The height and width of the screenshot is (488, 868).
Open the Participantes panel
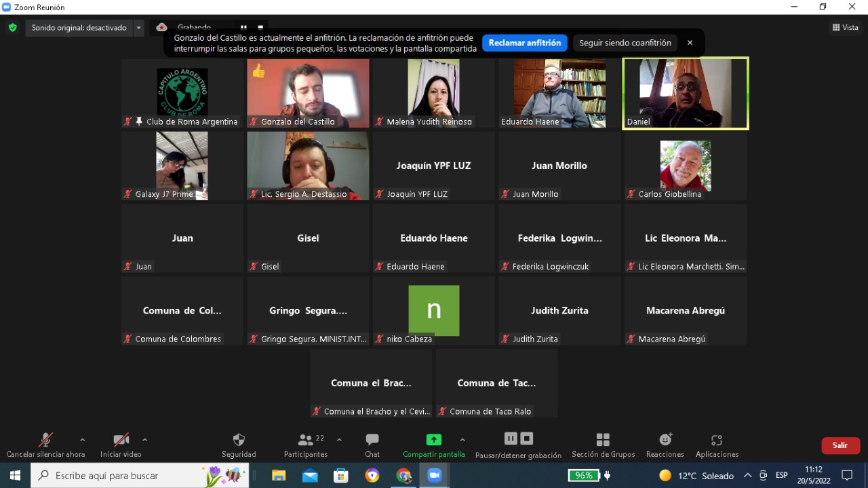click(306, 440)
